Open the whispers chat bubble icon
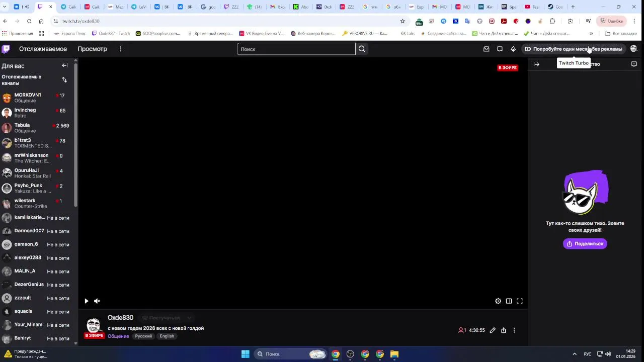The width and height of the screenshot is (644, 362). 500,49
